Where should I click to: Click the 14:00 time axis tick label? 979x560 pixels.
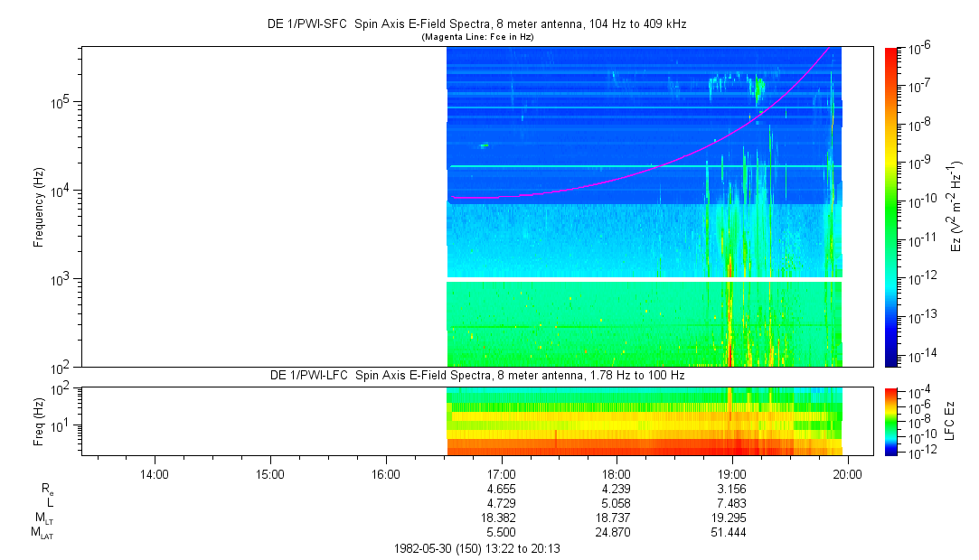tap(155, 473)
